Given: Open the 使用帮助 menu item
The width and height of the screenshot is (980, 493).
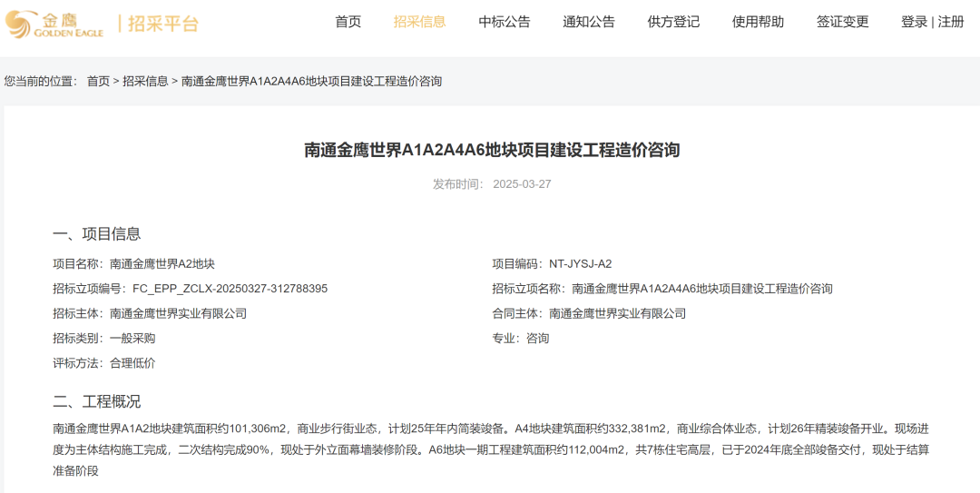Looking at the screenshot, I should [x=758, y=22].
